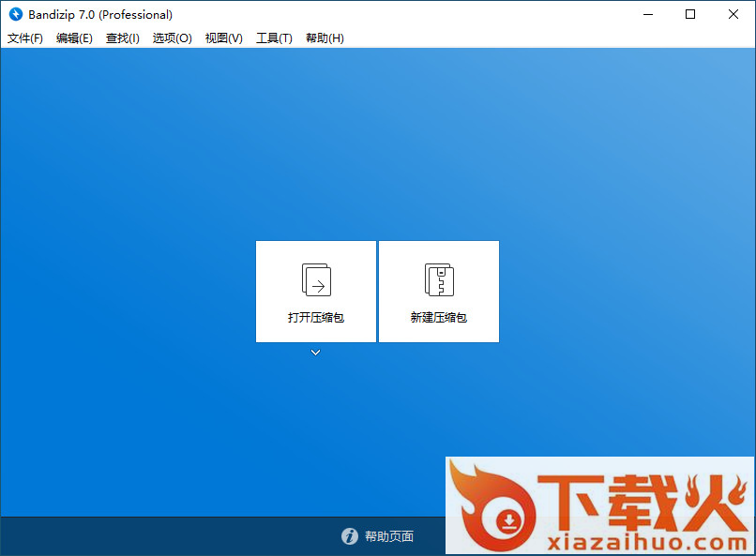The width and height of the screenshot is (756, 556).
Task: Open the 文件(F) menu
Action: tap(25, 38)
